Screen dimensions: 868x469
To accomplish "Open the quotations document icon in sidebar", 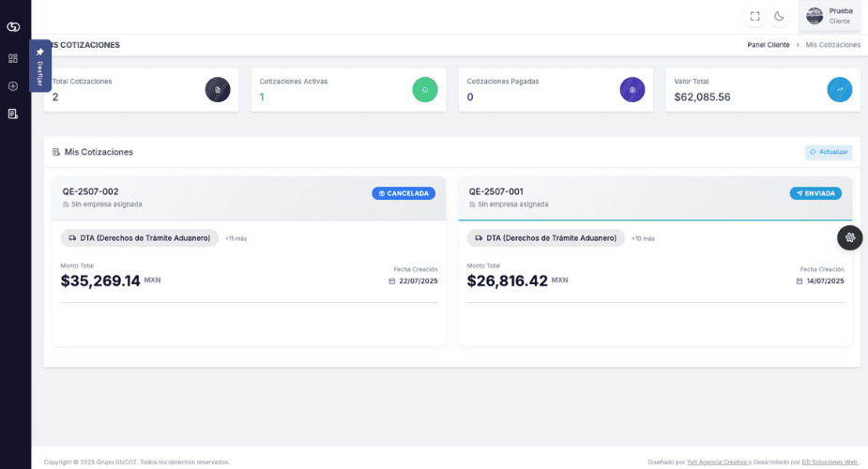I will tap(13, 113).
